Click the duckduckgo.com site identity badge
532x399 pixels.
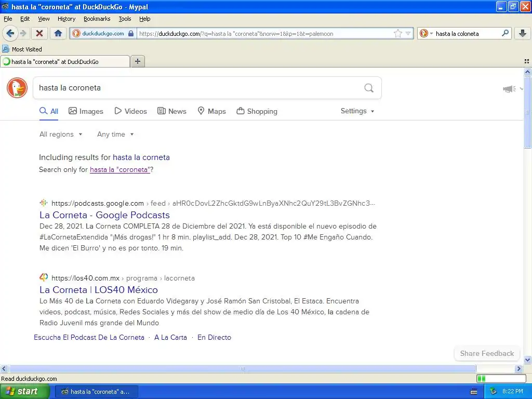pos(103,33)
